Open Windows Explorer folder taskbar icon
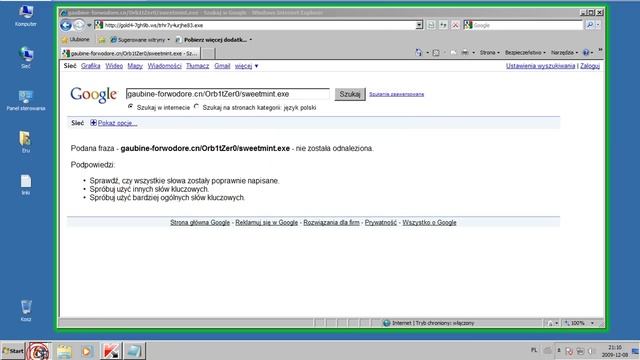This screenshot has width=640, height=360. tap(64, 351)
